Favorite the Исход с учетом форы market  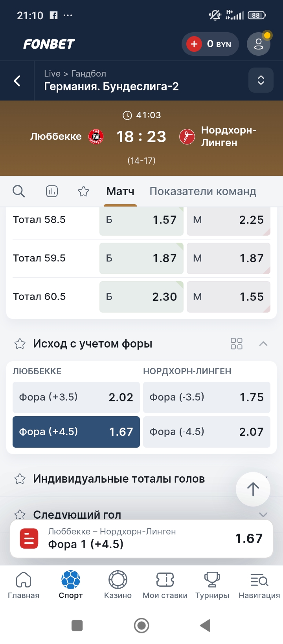[20, 344]
